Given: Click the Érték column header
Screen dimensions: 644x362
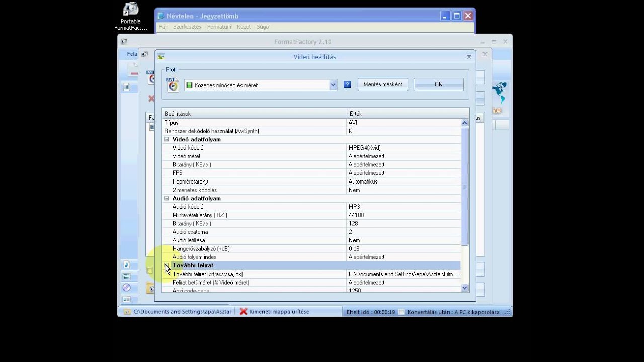Looking at the screenshot, I should [408, 114].
